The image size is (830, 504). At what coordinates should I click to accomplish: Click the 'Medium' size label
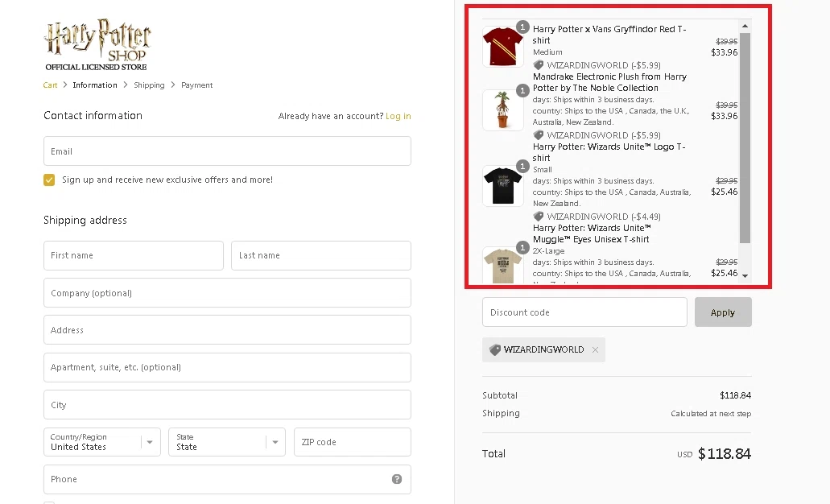coord(547,52)
